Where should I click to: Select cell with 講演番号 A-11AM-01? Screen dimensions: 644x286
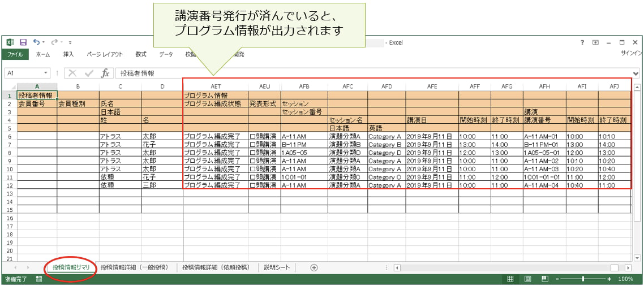(x=544, y=136)
